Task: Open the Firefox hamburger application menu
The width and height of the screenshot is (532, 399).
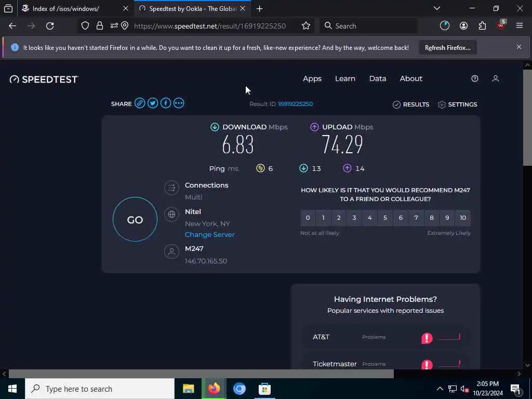Action: [520, 26]
